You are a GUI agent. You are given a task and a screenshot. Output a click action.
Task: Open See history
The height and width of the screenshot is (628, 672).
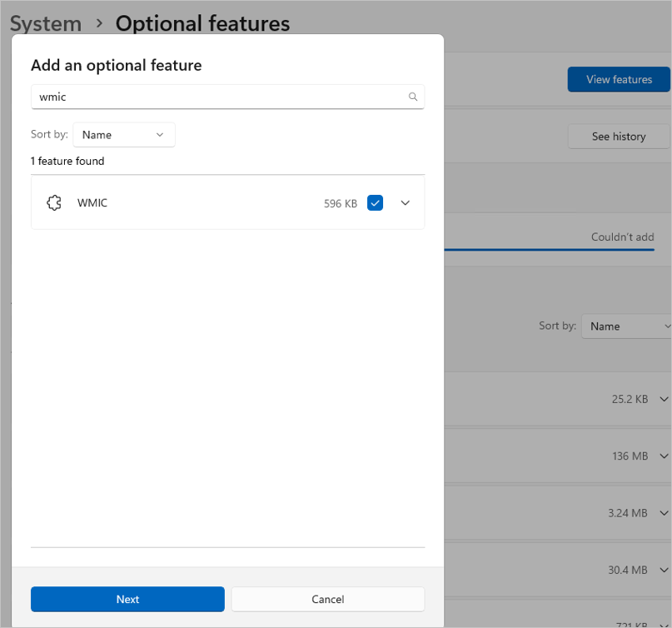(619, 137)
